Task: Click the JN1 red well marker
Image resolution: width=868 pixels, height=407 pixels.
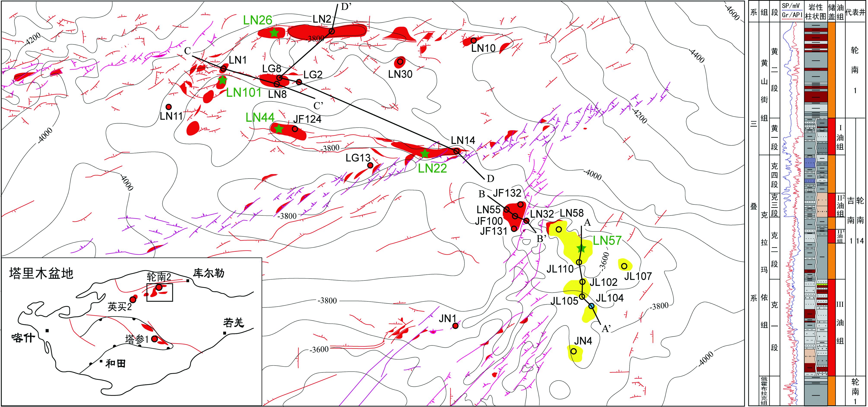Action: pos(455,325)
